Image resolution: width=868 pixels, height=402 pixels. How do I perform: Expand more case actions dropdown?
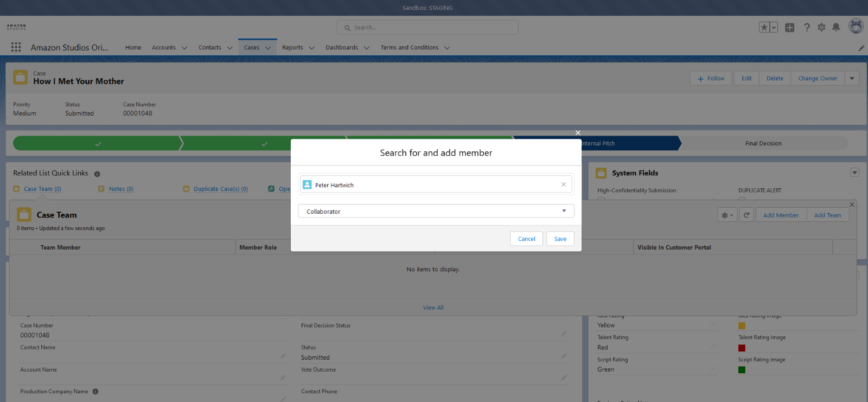click(852, 79)
